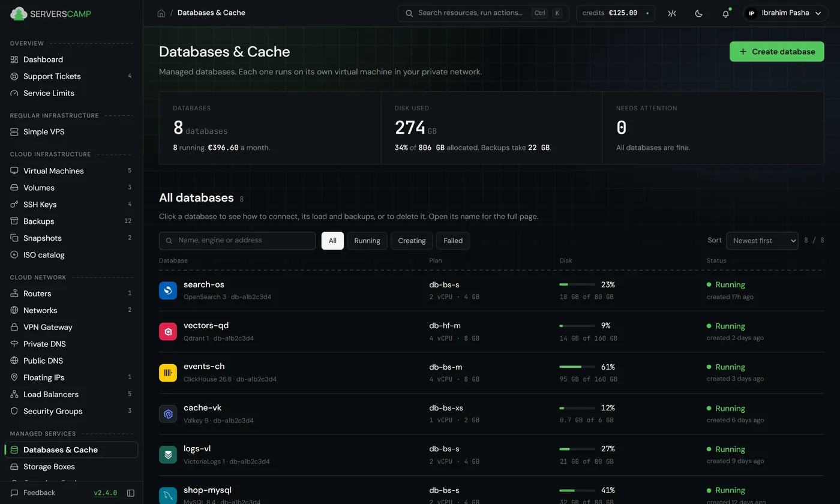Viewport: 840px width, 504px height.
Task: Filter databases by Running
Action: (367, 241)
